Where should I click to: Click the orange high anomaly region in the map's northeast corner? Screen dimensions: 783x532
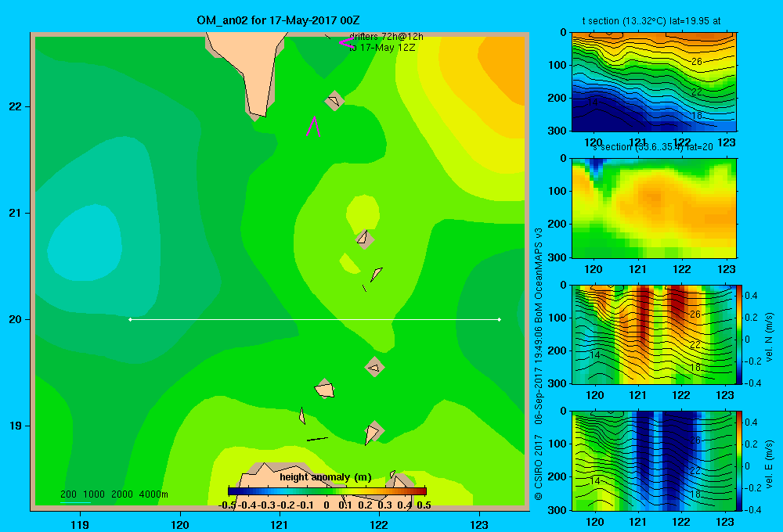pos(504,65)
